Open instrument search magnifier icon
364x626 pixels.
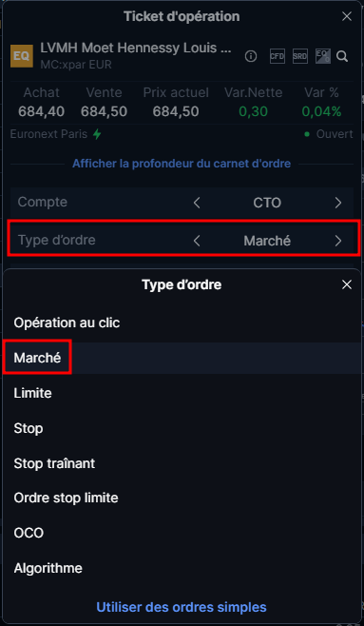click(342, 56)
